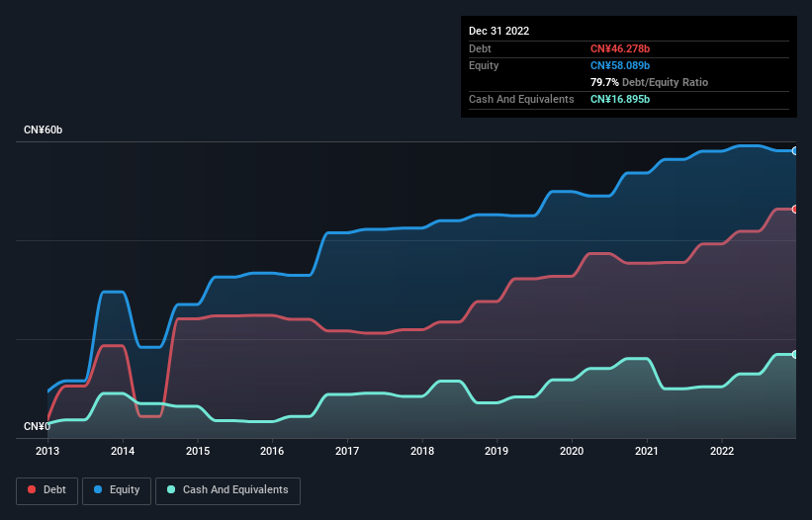Click the CN¥46.278b debt value

(x=620, y=48)
